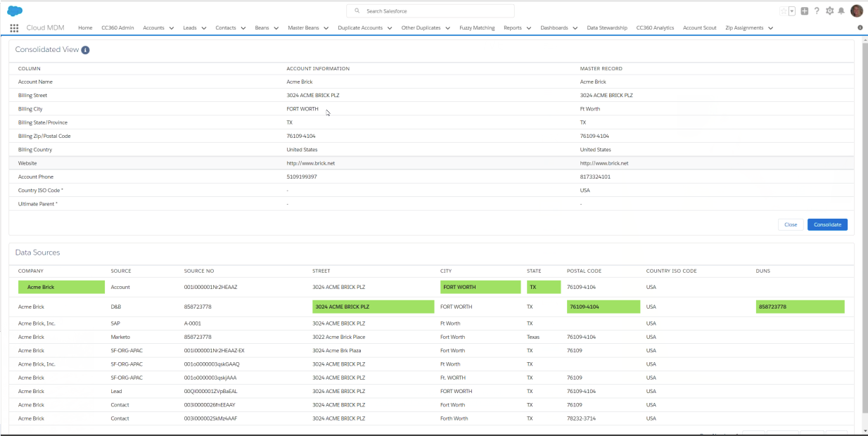
Task: Open the App Launcher grid icon
Action: point(14,28)
